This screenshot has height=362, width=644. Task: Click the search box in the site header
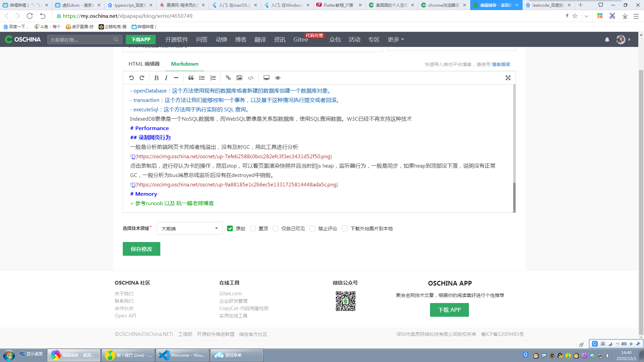[x=80, y=40]
